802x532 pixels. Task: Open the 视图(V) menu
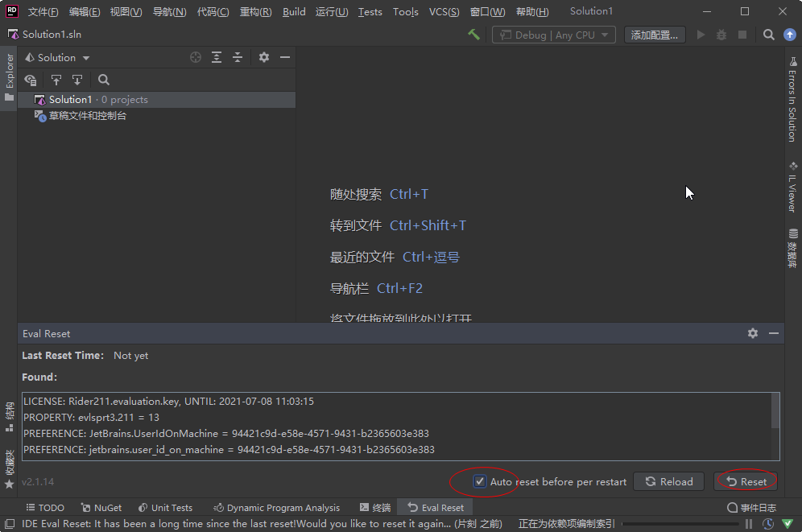126,12
